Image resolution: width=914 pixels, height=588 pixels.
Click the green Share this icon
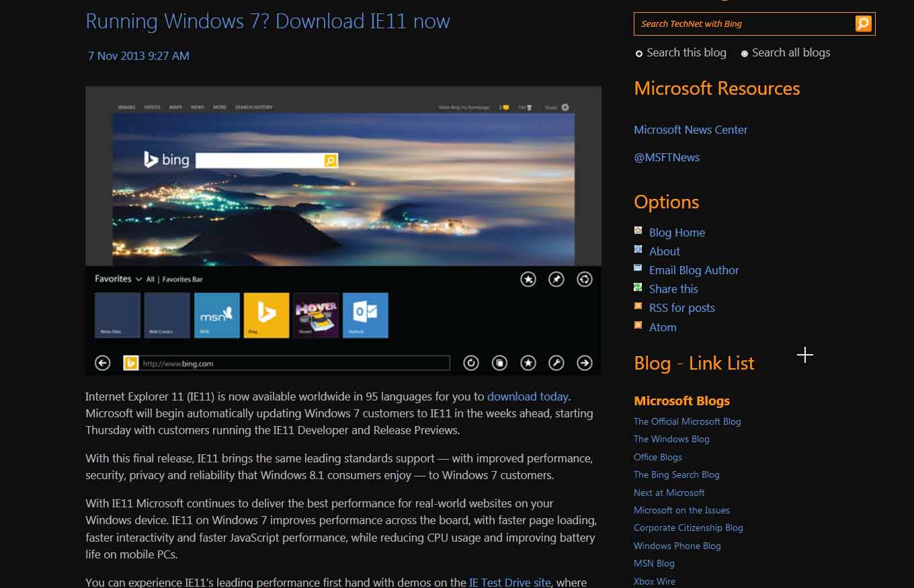click(638, 287)
